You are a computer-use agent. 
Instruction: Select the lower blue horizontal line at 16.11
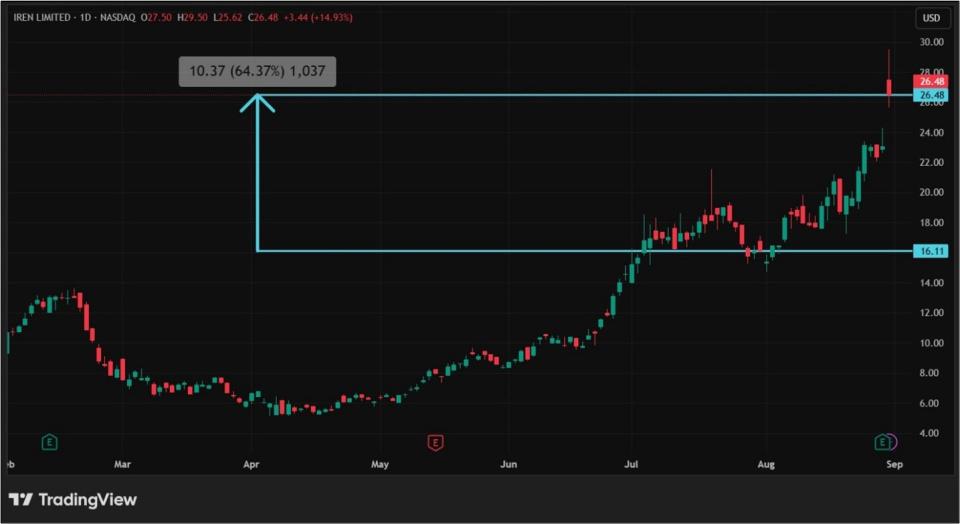pos(500,250)
